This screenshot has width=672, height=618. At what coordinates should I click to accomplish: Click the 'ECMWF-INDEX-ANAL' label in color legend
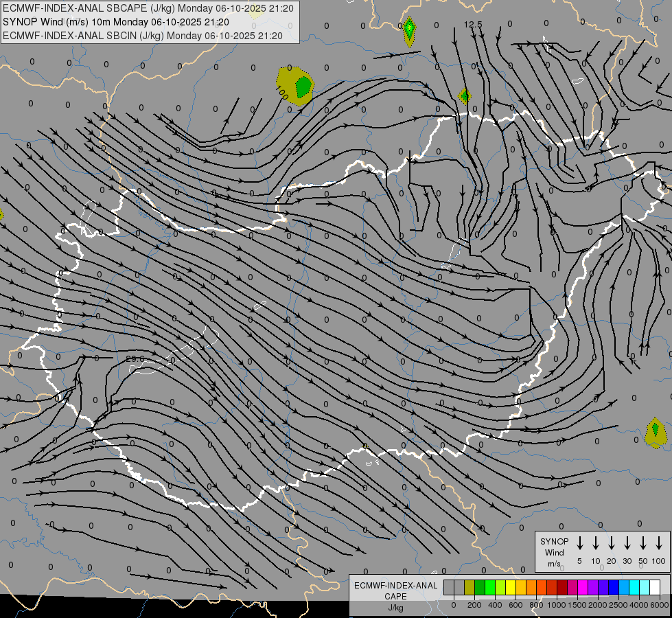(395, 586)
